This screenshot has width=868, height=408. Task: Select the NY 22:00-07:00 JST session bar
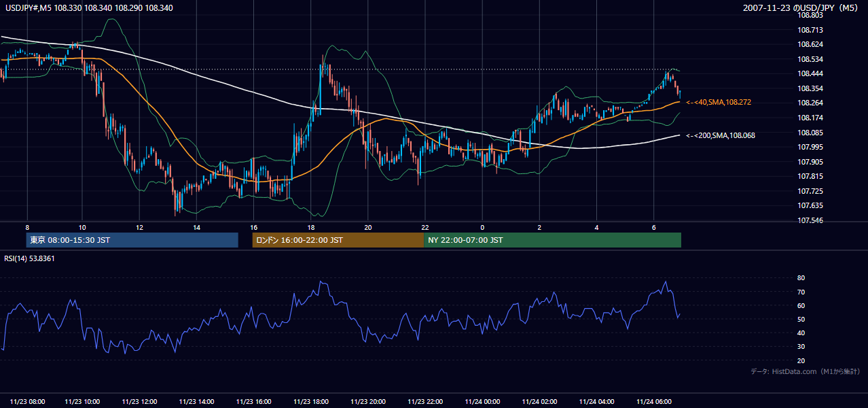pyautogui.click(x=552, y=240)
